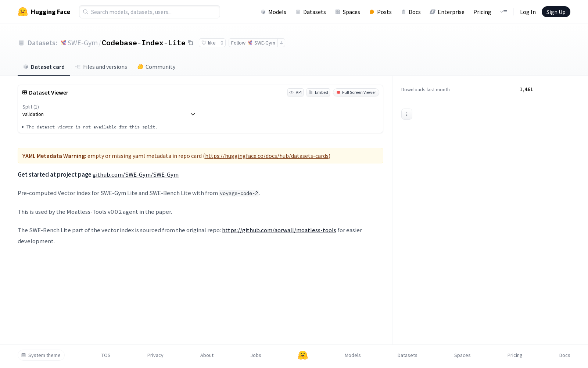Viewport: 588px width, 368px height.
Task: Open the Docs footer link
Action: click(x=565, y=355)
